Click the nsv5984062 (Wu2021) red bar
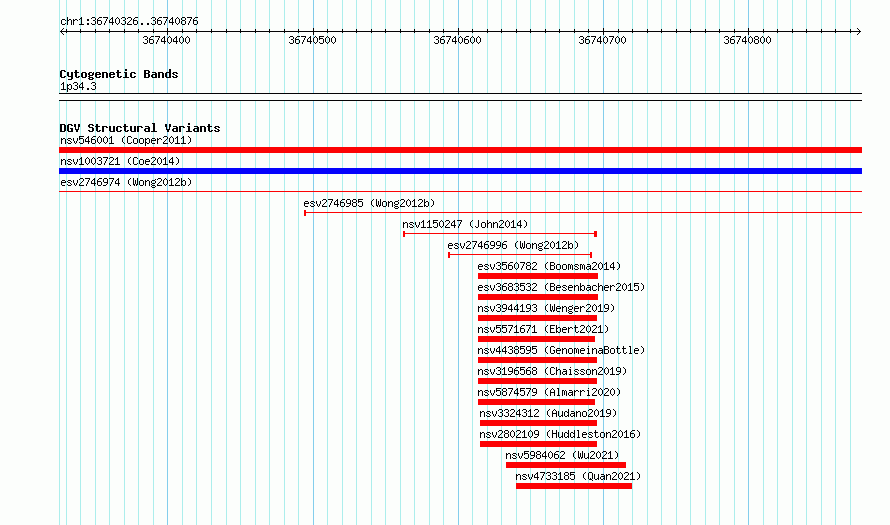 click(x=566, y=465)
